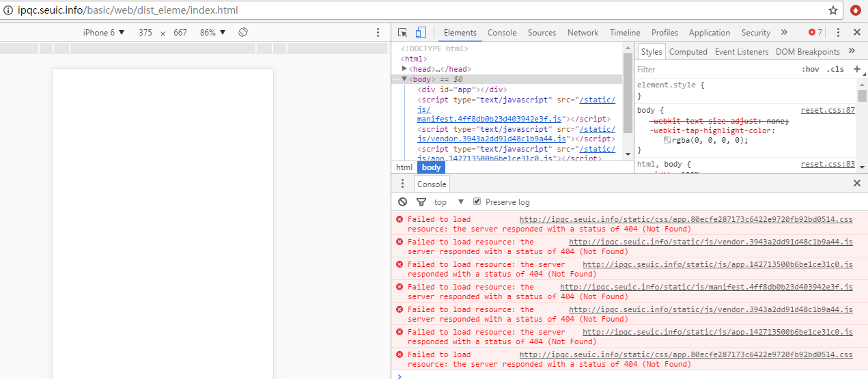Viewport: 868px width, 379px height.
Task: Open the red extension icon beside the star
Action: pyautogui.click(x=856, y=11)
